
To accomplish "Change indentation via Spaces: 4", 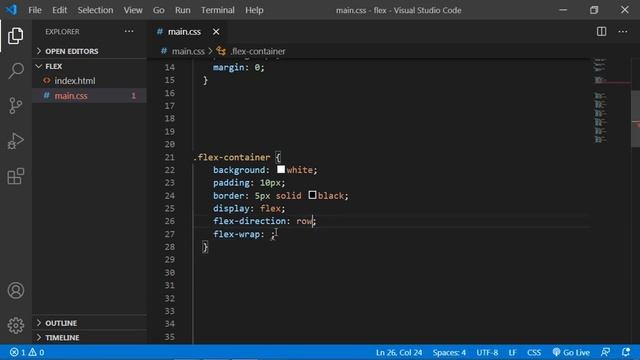I will (x=449, y=352).
